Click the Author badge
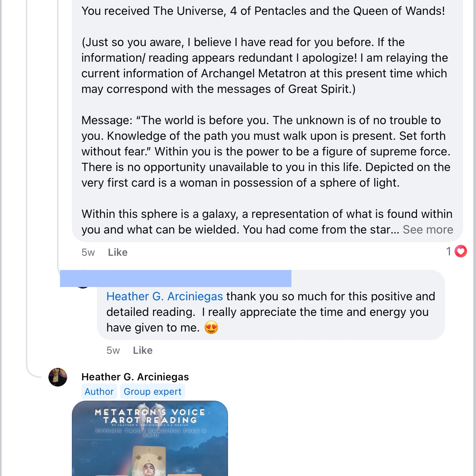Screen dimensions: 476x476 (99, 392)
